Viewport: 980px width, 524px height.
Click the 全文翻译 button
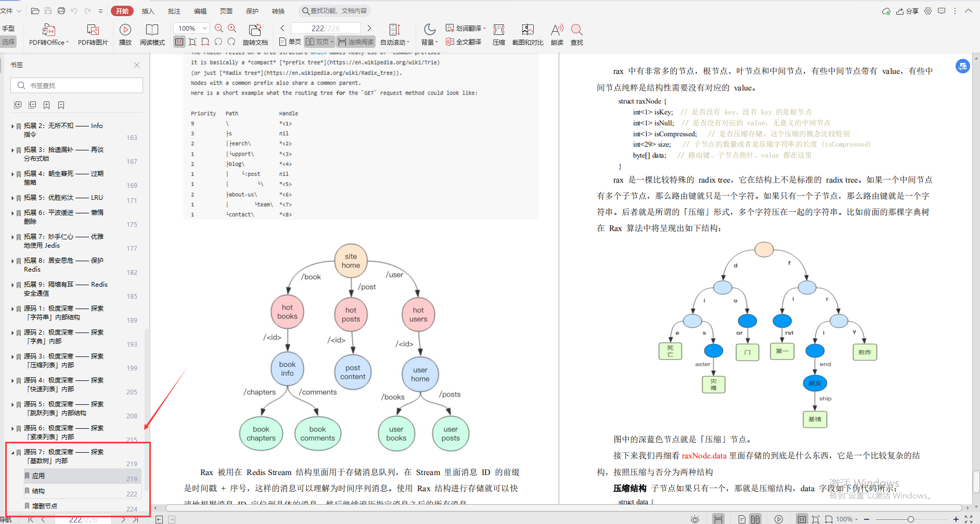(x=463, y=42)
